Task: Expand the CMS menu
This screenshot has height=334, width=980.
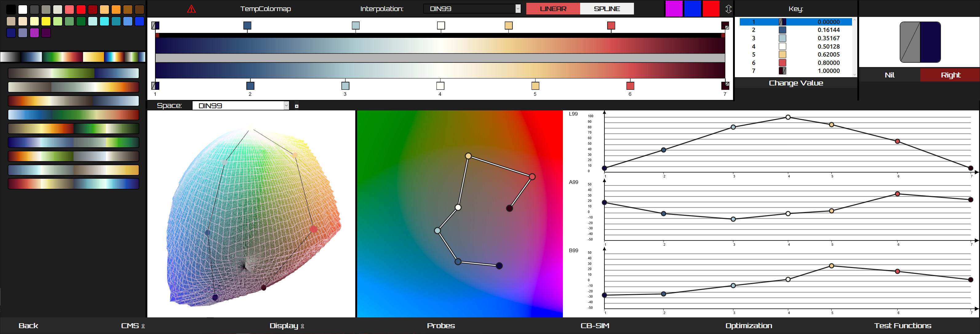Action: point(133,326)
